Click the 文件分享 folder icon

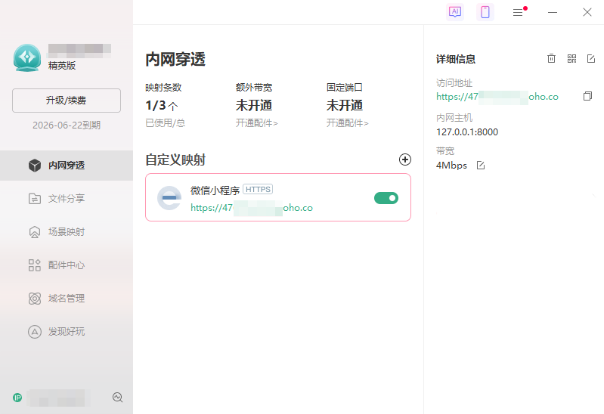click(x=35, y=199)
